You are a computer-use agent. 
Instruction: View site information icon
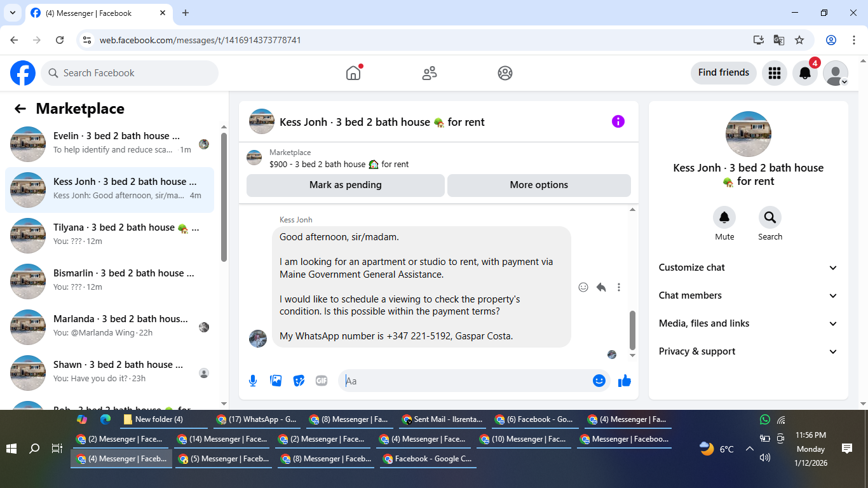pos(88,40)
